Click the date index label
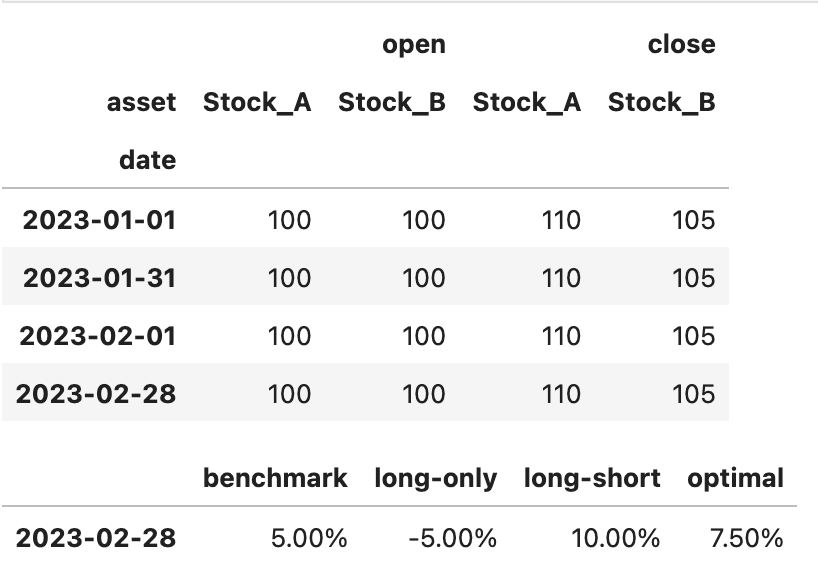Image resolution: width=818 pixels, height=570 pixels. [x=148, y=160]
